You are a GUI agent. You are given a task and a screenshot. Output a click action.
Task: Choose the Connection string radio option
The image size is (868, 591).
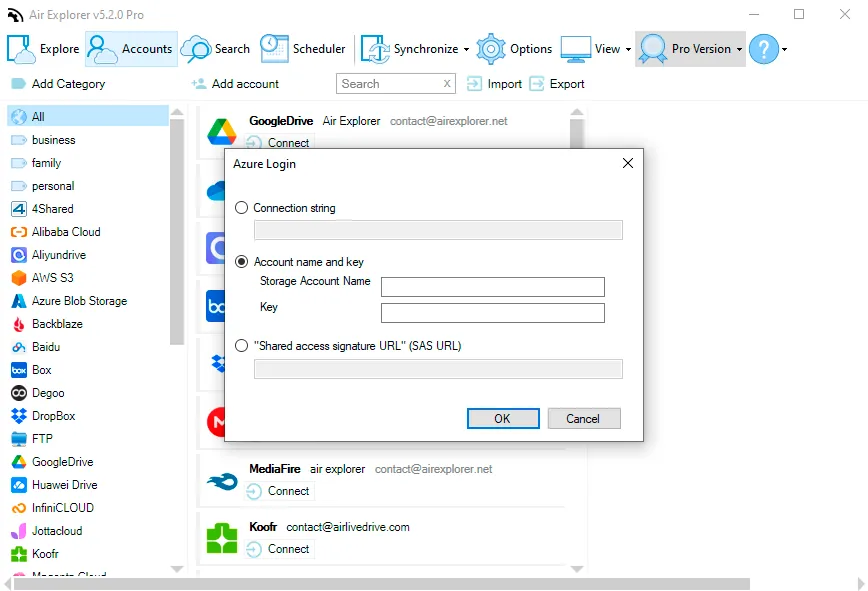coord(241,208)
